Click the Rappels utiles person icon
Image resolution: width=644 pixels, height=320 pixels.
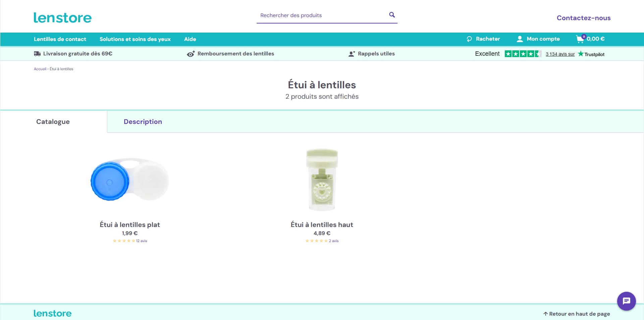[352, 54]
